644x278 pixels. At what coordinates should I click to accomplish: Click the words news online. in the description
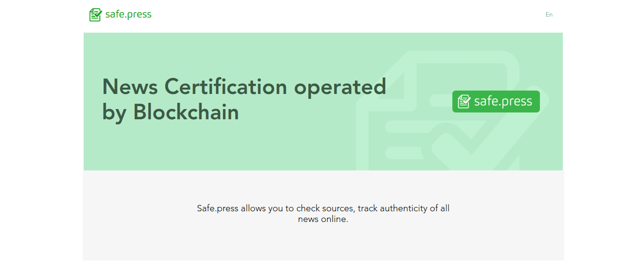323,219
